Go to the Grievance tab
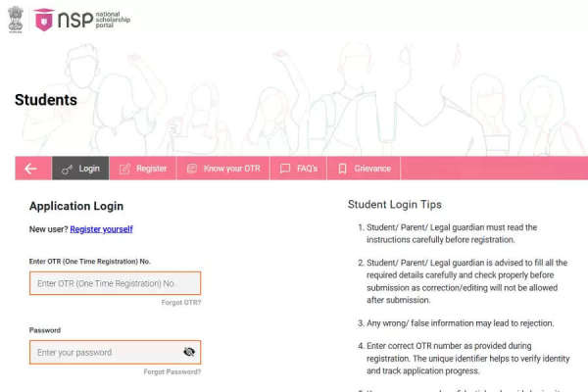588x392 pixels. (x=364, y=169)
